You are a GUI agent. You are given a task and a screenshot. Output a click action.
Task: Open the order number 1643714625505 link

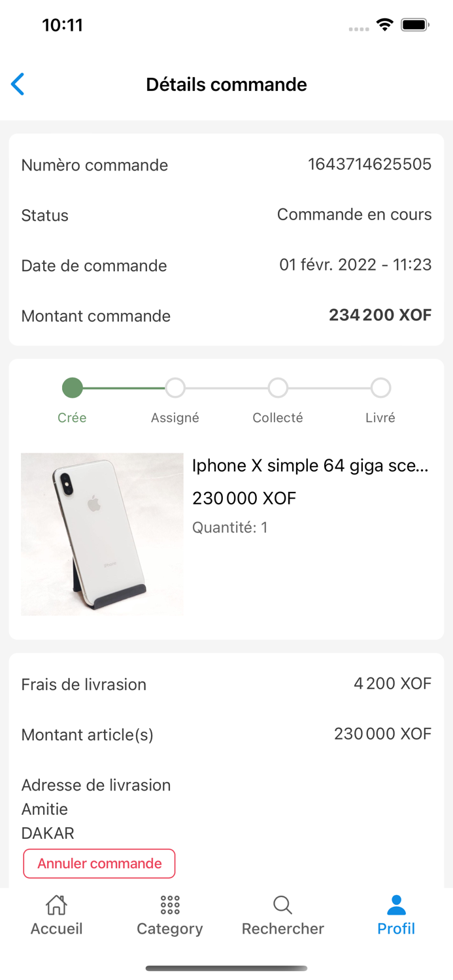coord(369,165)
